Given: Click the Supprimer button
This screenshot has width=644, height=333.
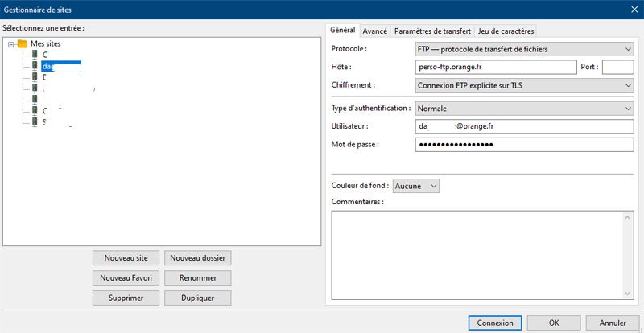Looking at the screenshot, I should click(126, 298).
